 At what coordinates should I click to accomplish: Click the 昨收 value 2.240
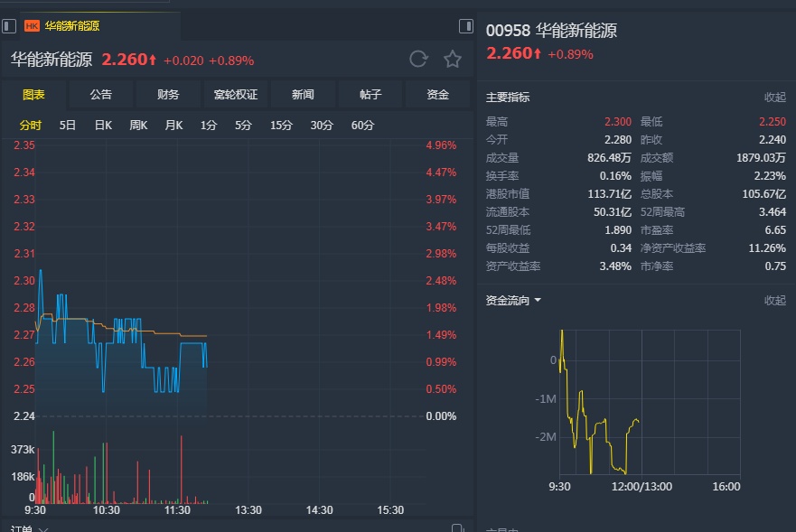coord(773,140)
